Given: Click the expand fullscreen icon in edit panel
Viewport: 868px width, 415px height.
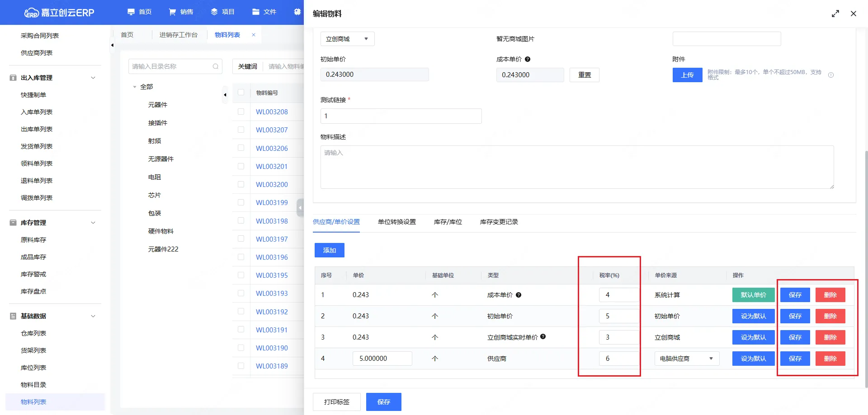Looking at the screenshot, I should [835, 14].
